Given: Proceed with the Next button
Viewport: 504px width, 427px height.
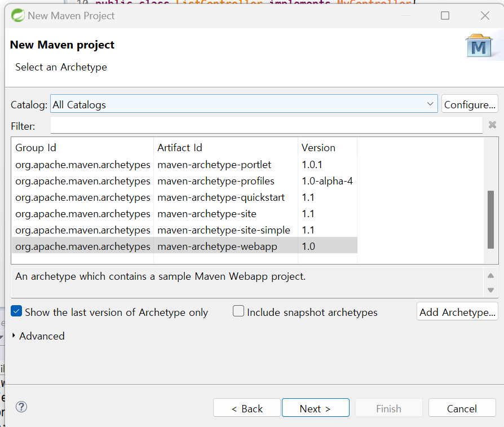Looking at the screenshot, I should (315, 408).
